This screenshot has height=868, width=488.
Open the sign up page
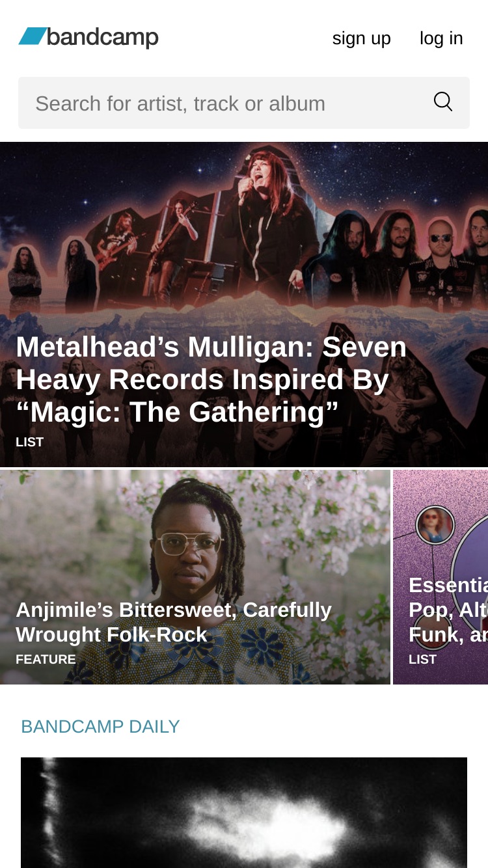coord(361,38)
